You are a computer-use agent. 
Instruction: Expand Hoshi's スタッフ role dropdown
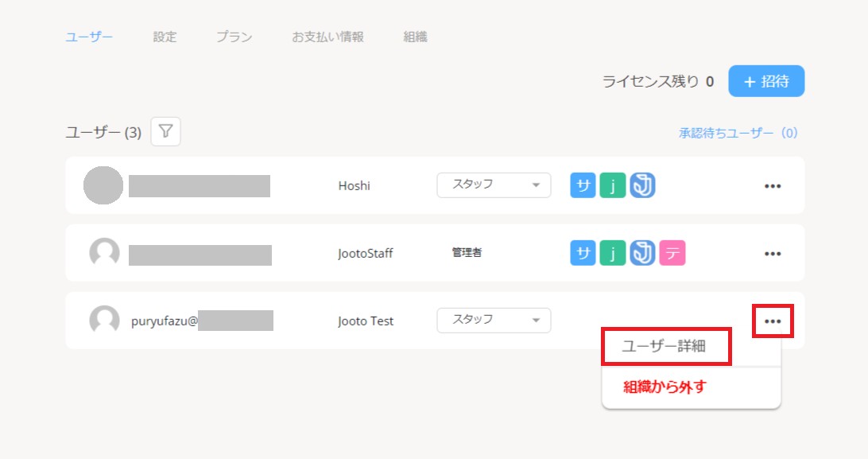pyautogui.click(x=494, y=185)
